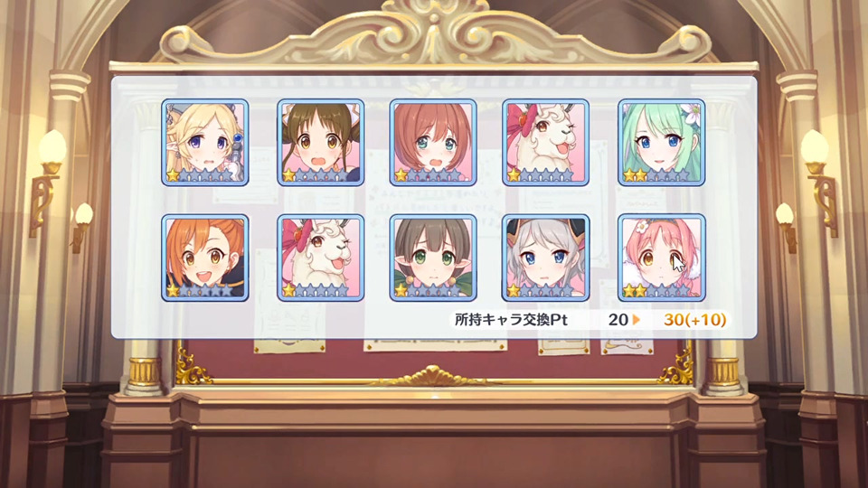
Task: Click the golden crest ornament atop the board
Action: tap(434, 33)
